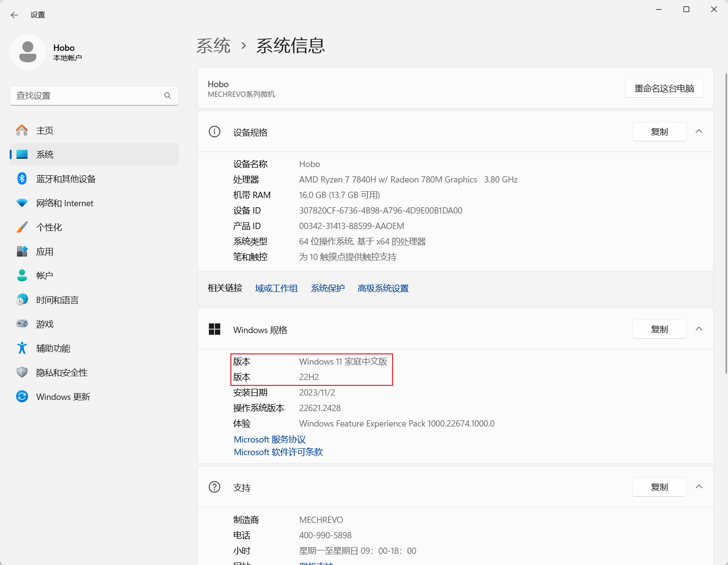Collapse the Windows 规格 section
The height and width of the screenshot is (565, 728).
pos(699,329)
